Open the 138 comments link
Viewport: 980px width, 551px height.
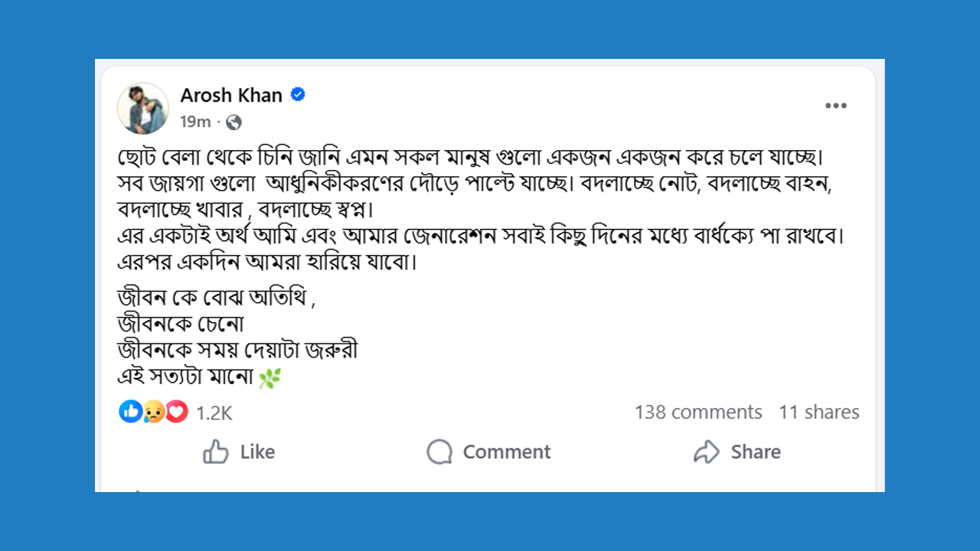coord(698,412)
